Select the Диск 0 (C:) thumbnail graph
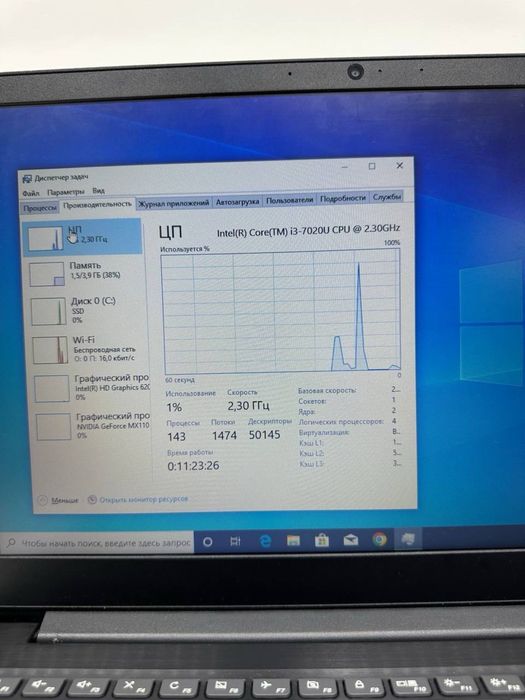Image resolution: width=525 pixels, height=700 pixels. [x=48, y=312]
